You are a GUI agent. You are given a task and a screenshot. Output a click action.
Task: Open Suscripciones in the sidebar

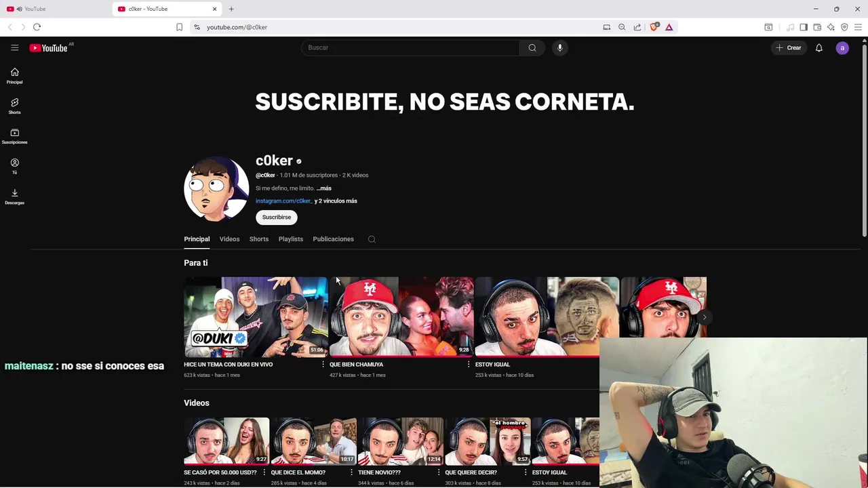click(x=14, y=136)
